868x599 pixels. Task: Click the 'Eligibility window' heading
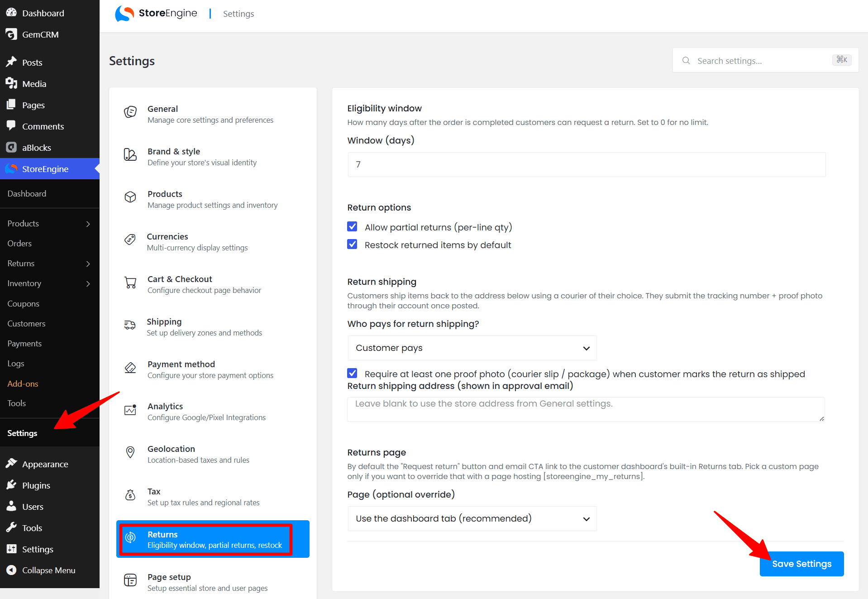[x=384, y=108]
